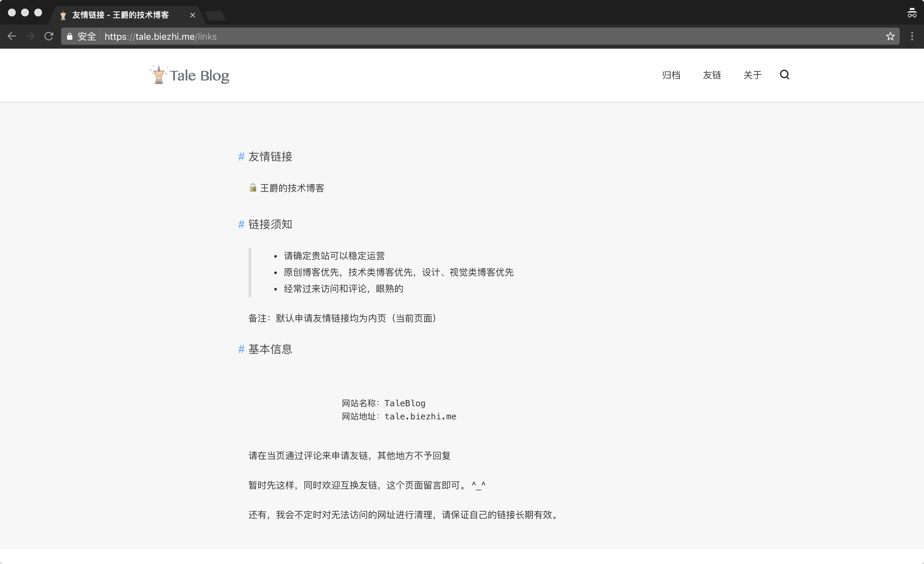Click the bookmark star icon
The image size is (924, 564).
tap(890, 36)
